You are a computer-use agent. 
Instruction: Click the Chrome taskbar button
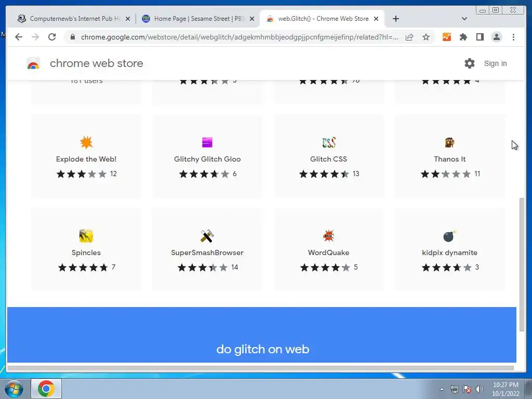click(46, 389)
